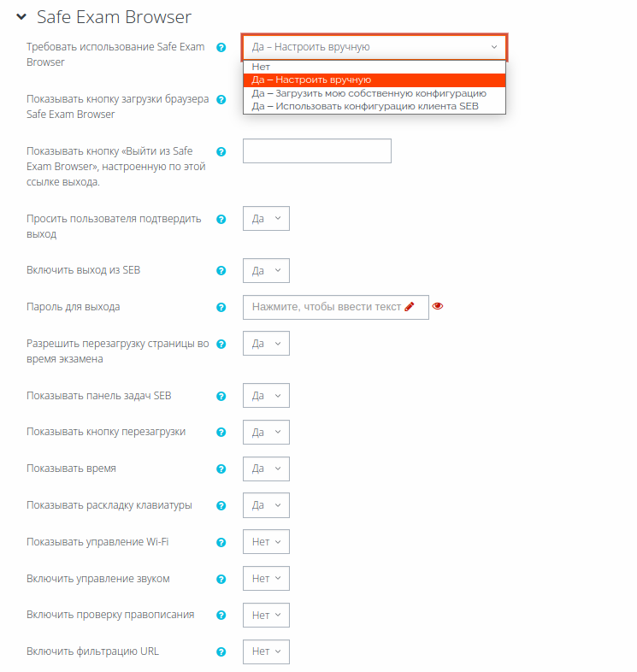Show help for Включить выход из SEB

tap(221, 271)
